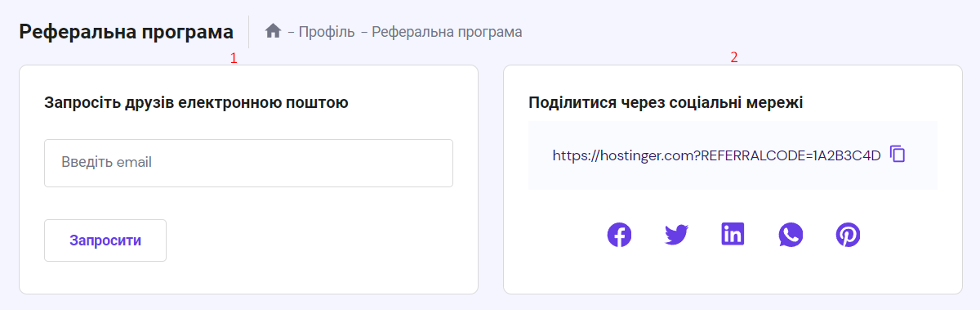Screen dimensions: 980x310
Task: Share via the Twitter bird icon
Action: [x=676, y=236]
